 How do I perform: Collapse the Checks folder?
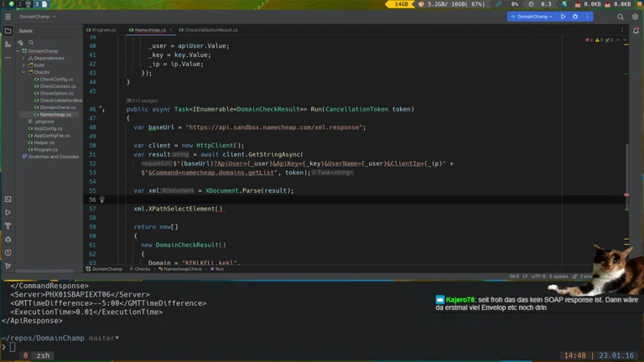tap(23, 72)
